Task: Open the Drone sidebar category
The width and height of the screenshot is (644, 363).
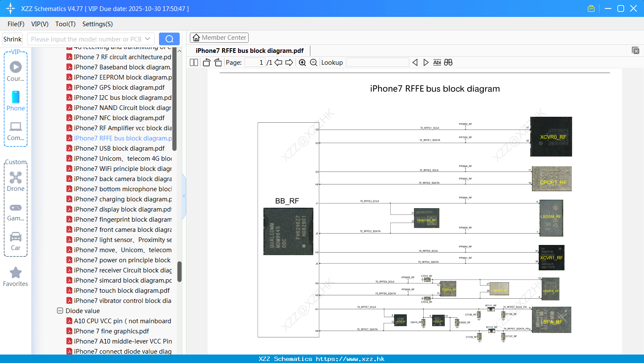Action: [x=16, y=181]
